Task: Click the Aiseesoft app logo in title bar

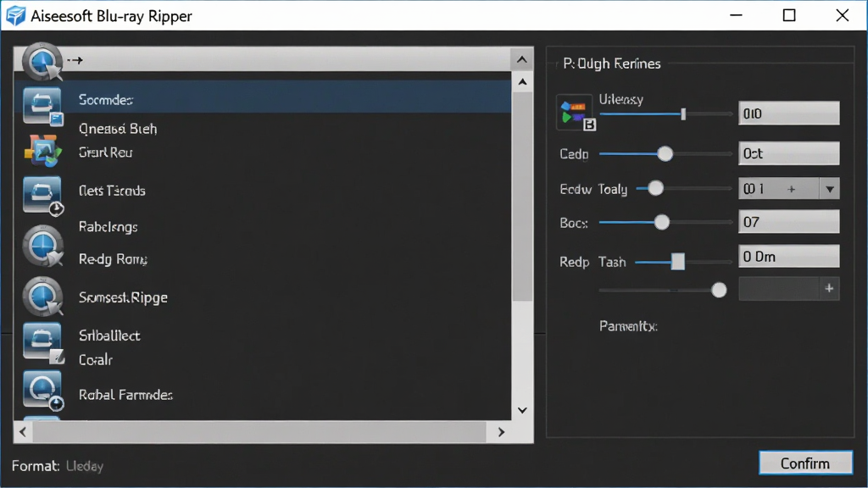Action: pyautogui.click(x=15, y=15)
